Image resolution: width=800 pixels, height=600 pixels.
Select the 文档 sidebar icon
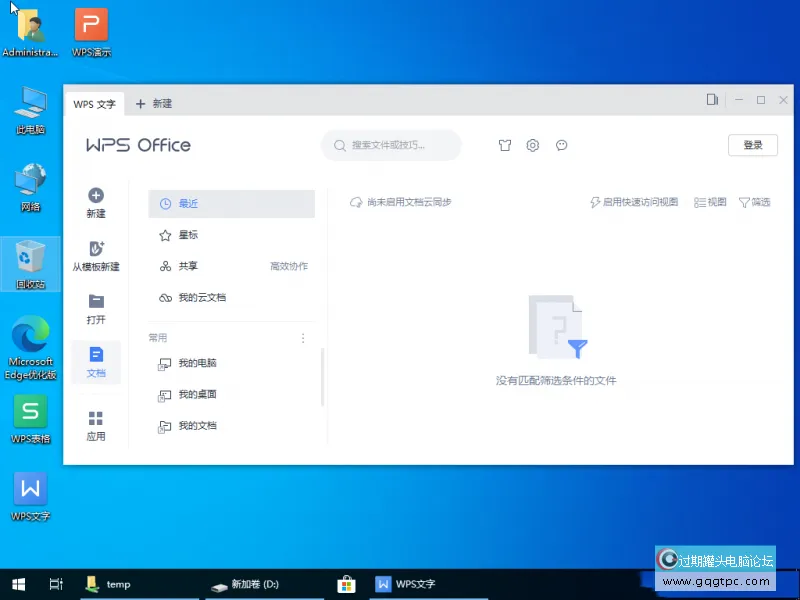click(96, 355)
